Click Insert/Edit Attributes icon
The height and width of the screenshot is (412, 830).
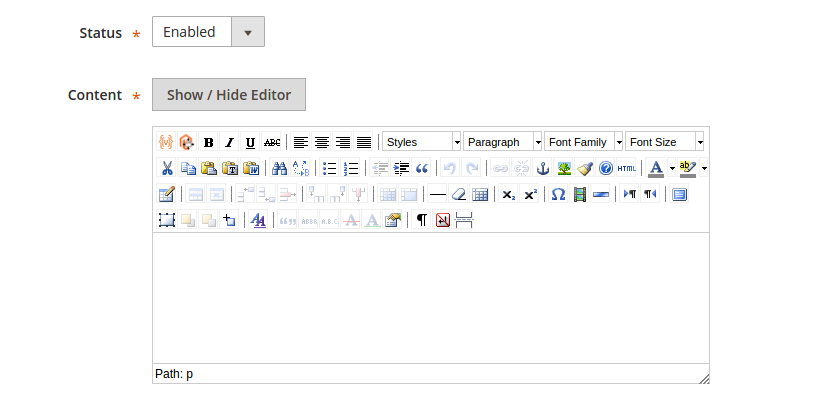point(392,220)
